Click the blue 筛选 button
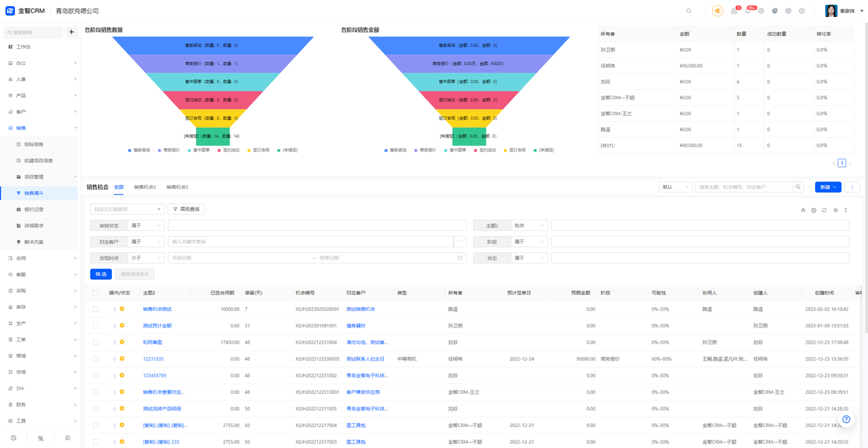 click(101, 274)
